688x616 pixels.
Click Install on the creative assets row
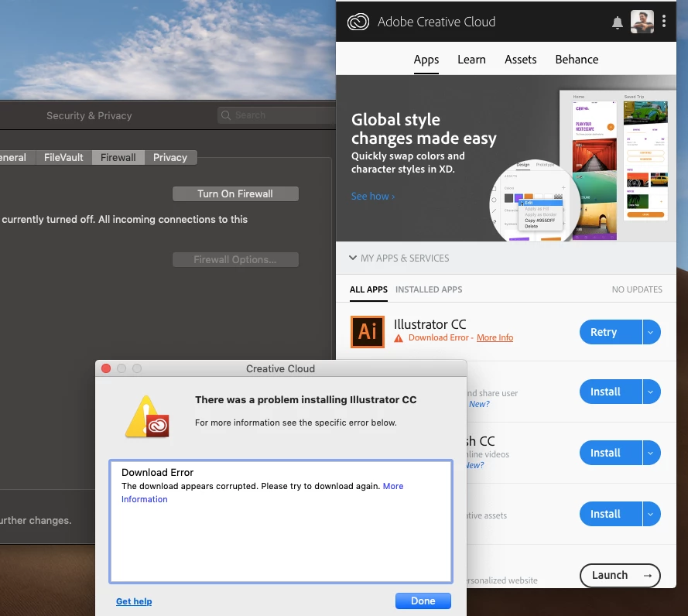(611, 514)
